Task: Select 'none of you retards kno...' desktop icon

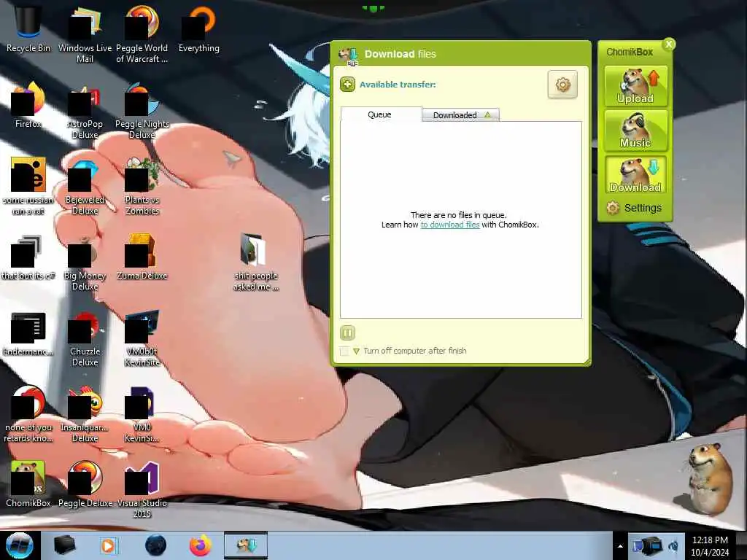Action: coord(28,413)
